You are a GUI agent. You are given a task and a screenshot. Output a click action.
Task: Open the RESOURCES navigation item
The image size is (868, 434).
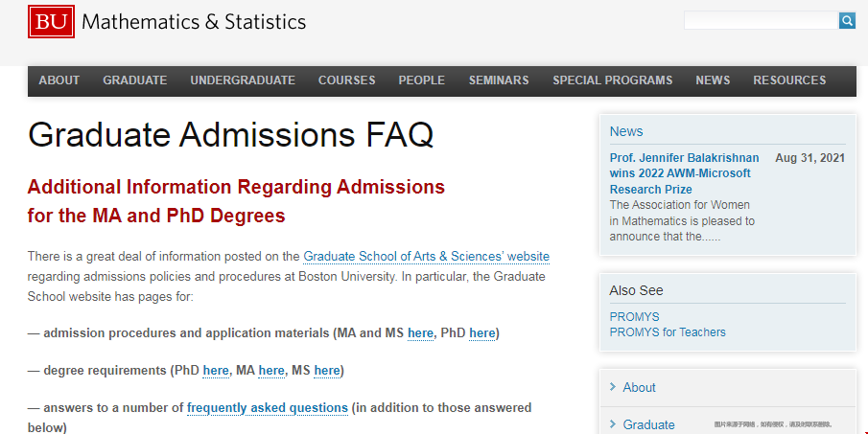(x=789, y=80)
